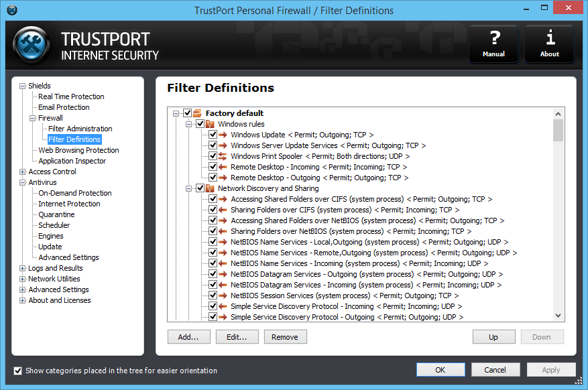Uncheck the Windows rules checkbox
Image resolution: width=588 pixels, height=390 pixels.
(200, 123)
